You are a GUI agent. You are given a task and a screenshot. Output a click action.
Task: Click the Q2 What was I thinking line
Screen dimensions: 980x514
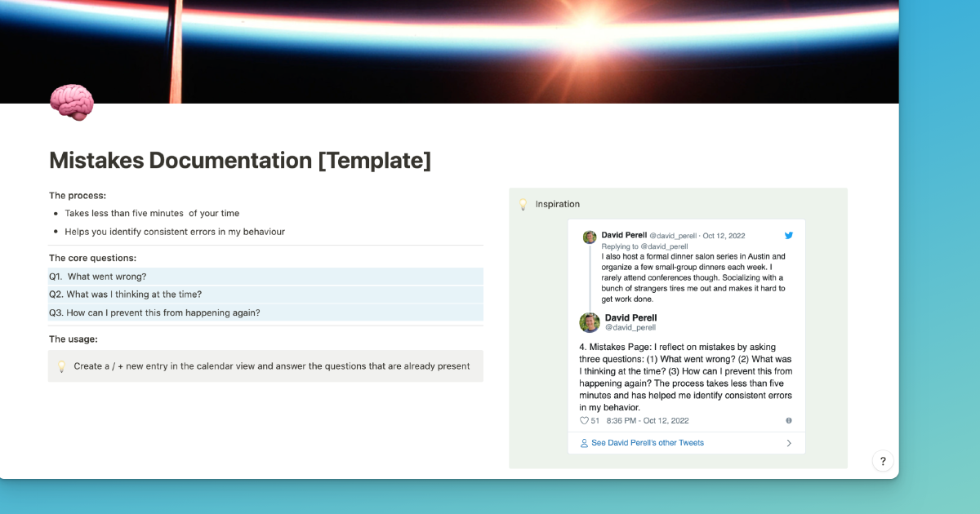pos(125,295)
